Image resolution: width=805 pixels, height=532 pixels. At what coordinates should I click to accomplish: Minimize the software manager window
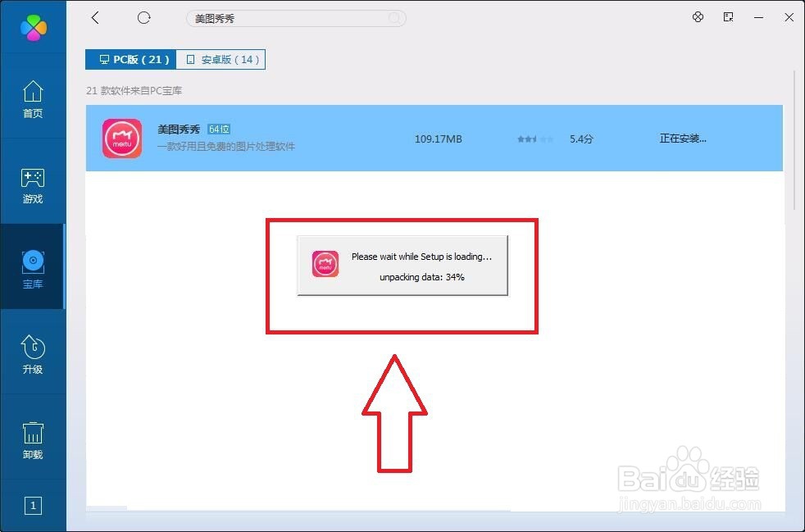click(x=759, y=17)
